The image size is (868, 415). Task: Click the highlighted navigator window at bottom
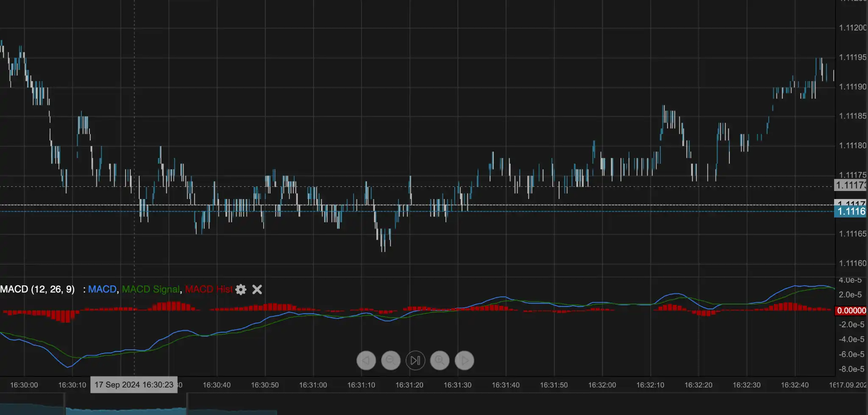pyautogui.click(x=125, y=407)
